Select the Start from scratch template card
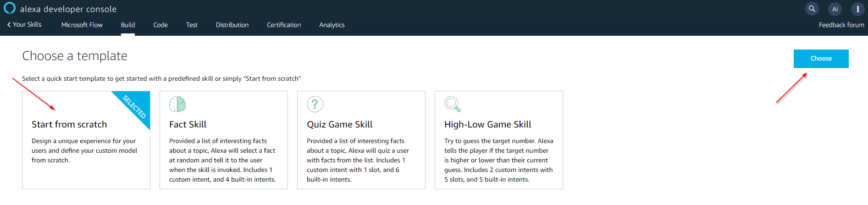Viewport: 868px width, 205px height. [x=86, y=140]
